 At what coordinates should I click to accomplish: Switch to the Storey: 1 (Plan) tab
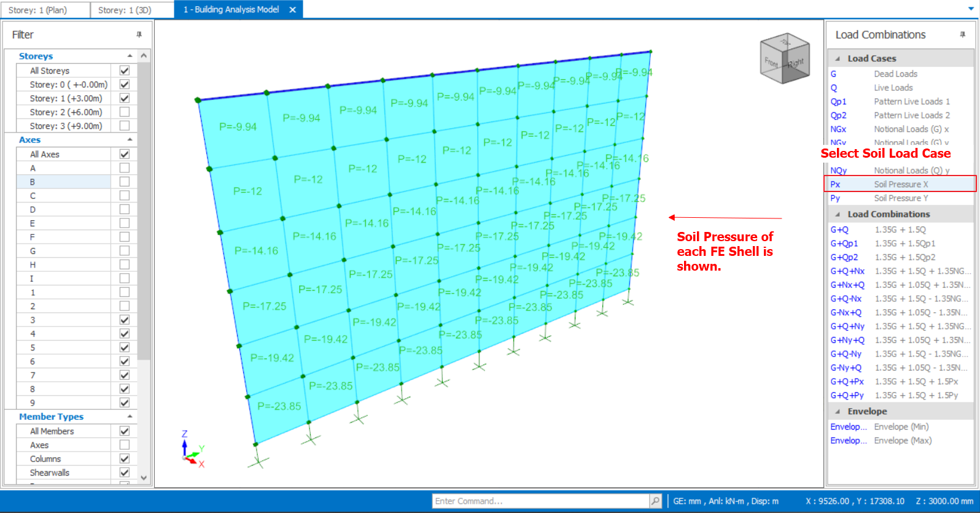click(38, 10)
